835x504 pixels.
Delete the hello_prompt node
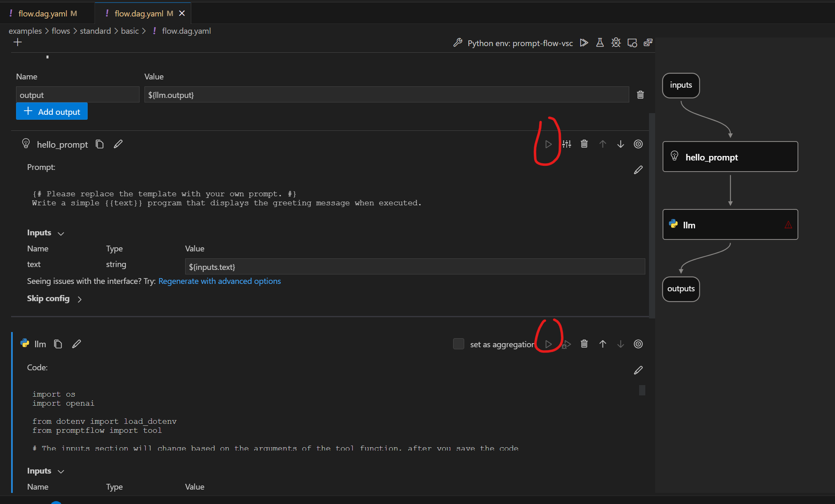pyautogui.click(x=584, y=144)
